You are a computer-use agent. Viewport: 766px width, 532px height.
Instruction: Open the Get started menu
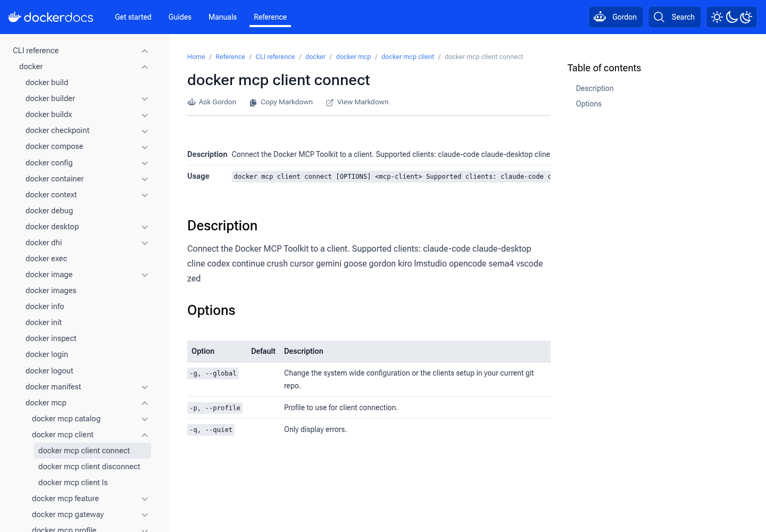click(133, 17)
